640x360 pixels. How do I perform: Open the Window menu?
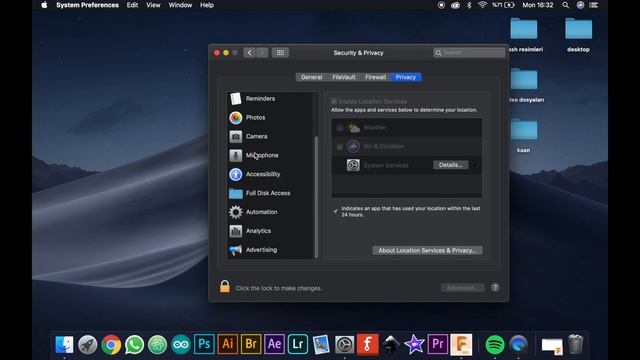point(180,5)
